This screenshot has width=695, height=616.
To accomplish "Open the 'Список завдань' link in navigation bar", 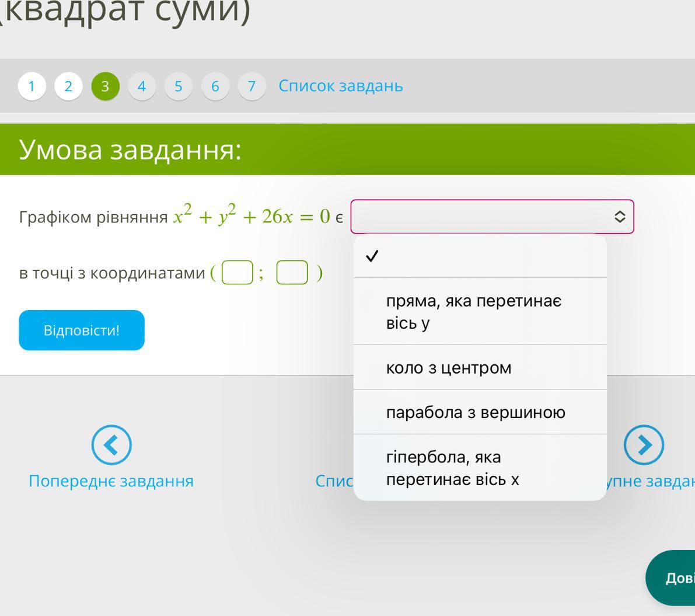I will point(340,86).
